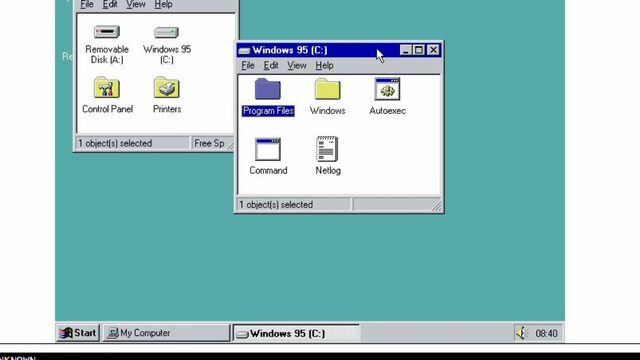Open the File menu in the My Computer window
The image size is (640, 360).
click(x=87, y=4)
